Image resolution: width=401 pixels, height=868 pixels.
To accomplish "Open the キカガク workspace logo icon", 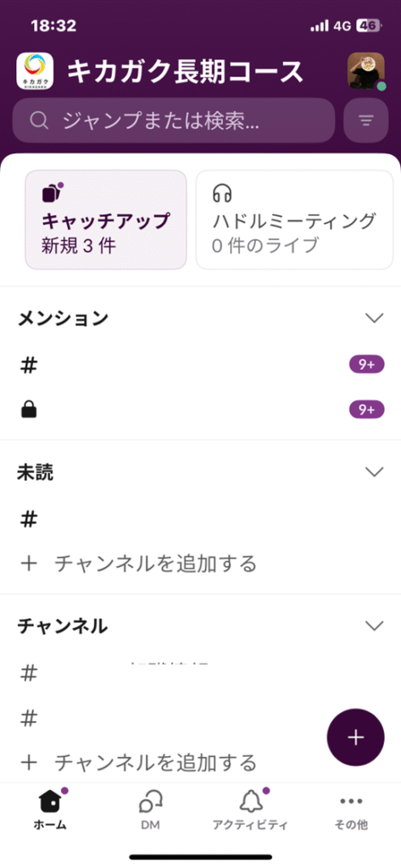I will point(35,71).
